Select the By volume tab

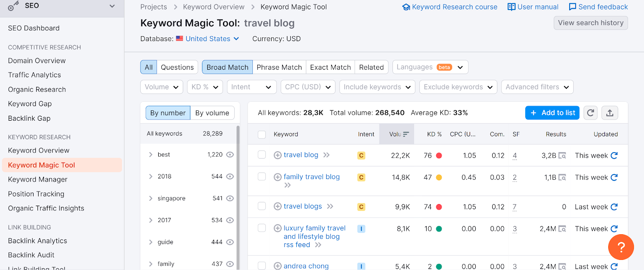(212, 113)
